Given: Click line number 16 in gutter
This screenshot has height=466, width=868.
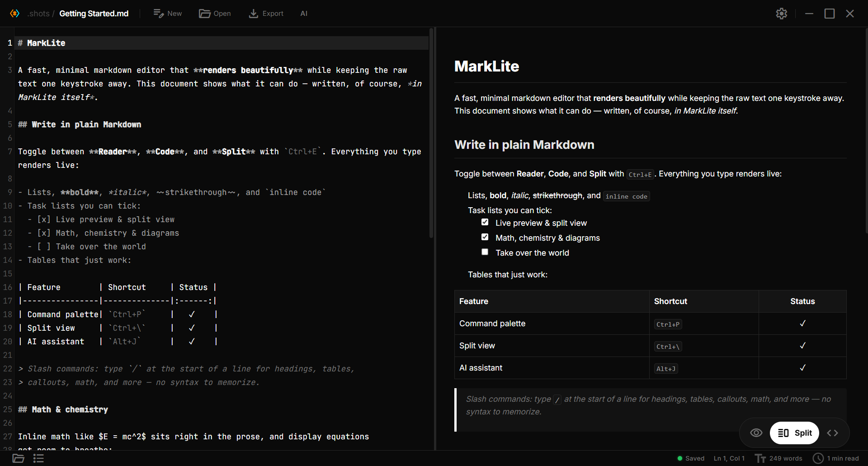Looking at the screenshot, I should [x=8, y=287].
